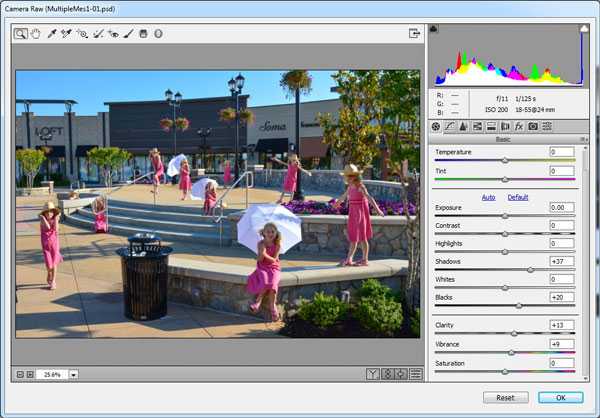Select the Hand tool
The image size is (600, 418).
pyautogui.click(x=35, y=33)
